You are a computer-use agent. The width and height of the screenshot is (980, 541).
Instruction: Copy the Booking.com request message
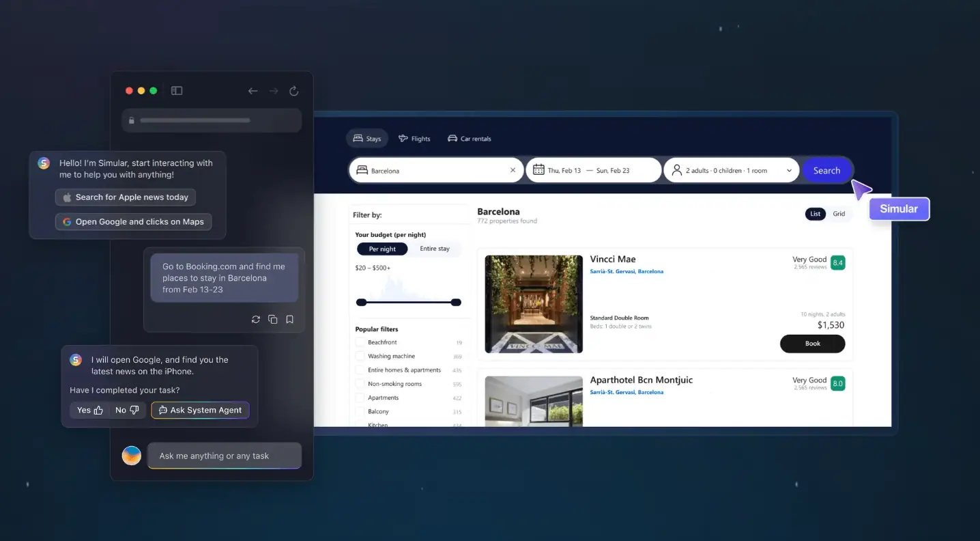coord(273,319)
